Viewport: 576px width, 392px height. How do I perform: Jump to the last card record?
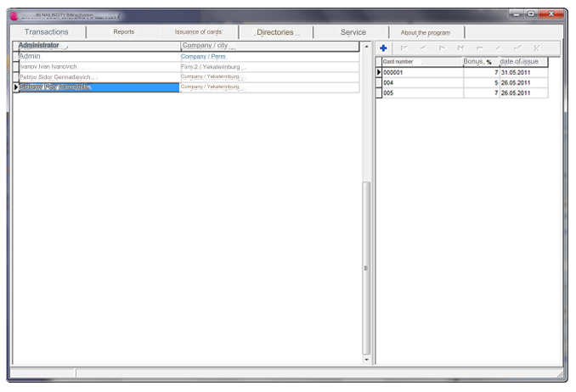pos(460,48)
